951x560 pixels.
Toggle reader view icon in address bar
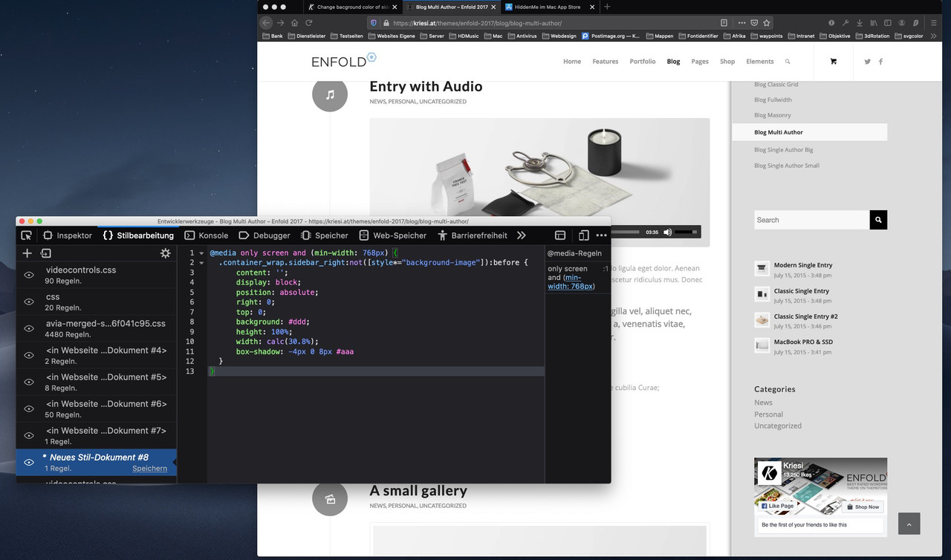click(x=724, y=22)
